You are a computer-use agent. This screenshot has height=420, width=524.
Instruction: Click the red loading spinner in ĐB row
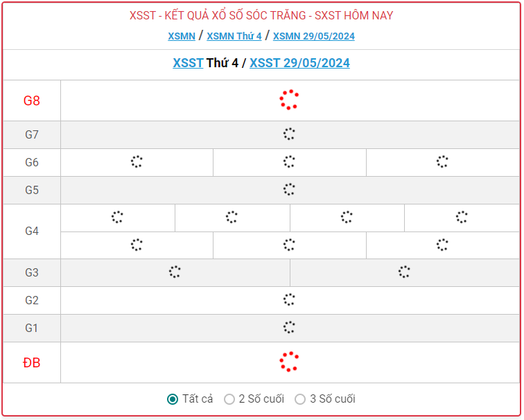pyautogui.click(x=289, y=362)
